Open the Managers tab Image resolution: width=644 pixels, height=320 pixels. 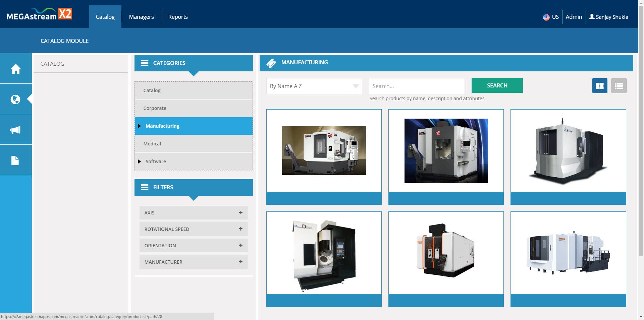tap(142, 17)
